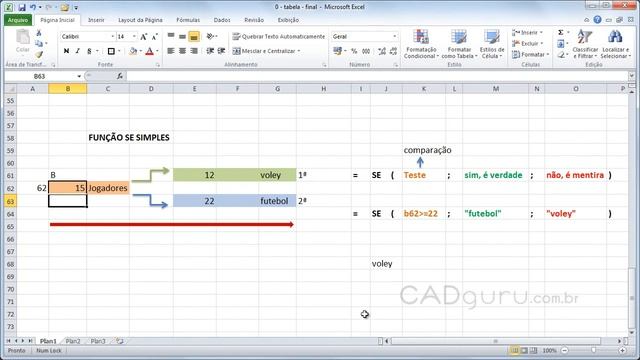This screenshot has width=640, height=360.
Task: Select the Plan2 sheet tab
Action: coord(73,341)
